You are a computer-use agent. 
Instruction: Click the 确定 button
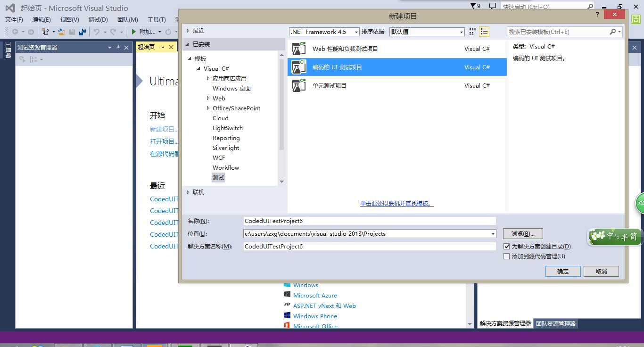tap(563, 271)
